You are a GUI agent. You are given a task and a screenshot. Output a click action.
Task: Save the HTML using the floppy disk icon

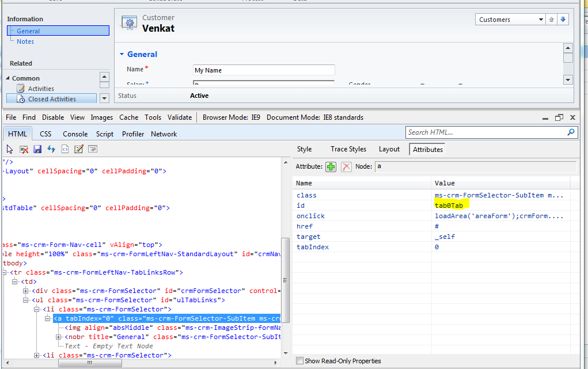pyautogui.click(x=37, y=149)
